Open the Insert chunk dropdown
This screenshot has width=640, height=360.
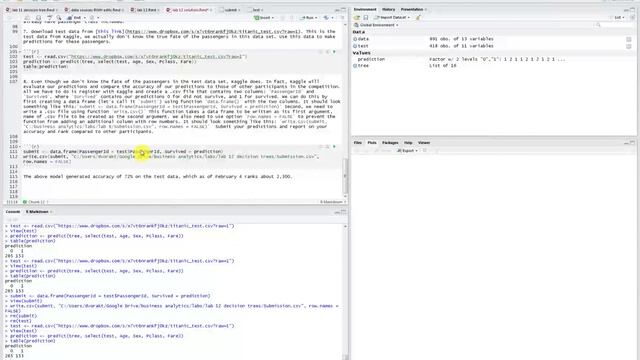point(264,18)
